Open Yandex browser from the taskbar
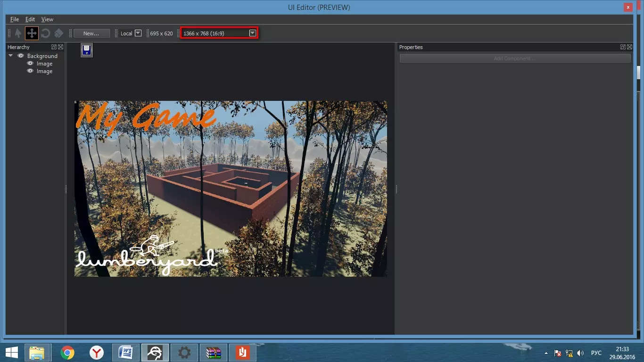This screenshot has height=362, width=644. click(x=97, y=353)
